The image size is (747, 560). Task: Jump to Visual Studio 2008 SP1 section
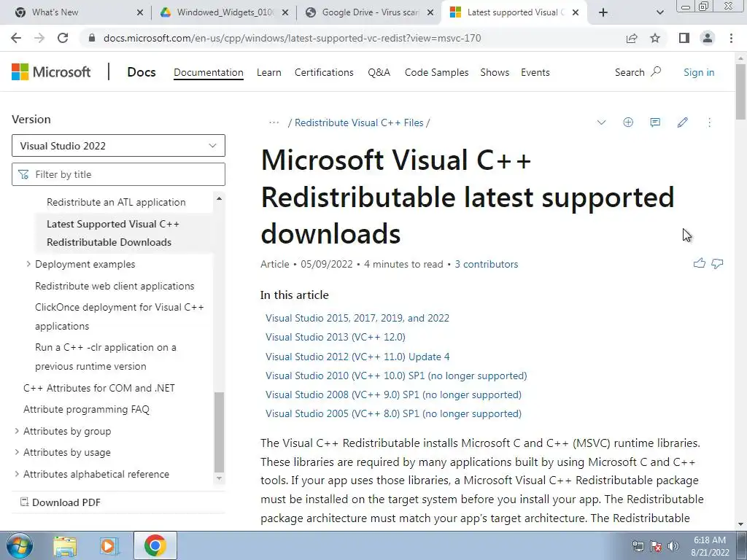(393, 394)
